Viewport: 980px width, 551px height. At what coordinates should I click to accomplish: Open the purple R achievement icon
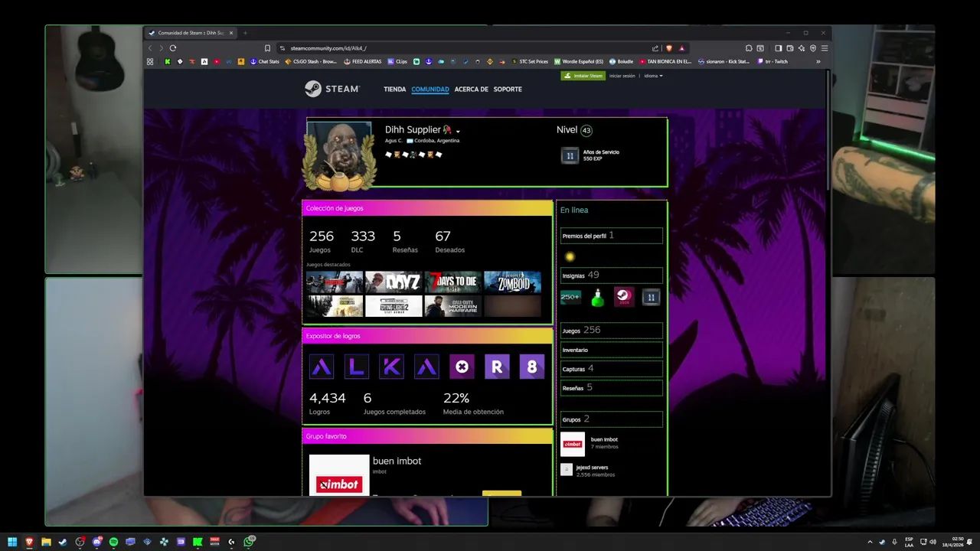click(497, 367)
